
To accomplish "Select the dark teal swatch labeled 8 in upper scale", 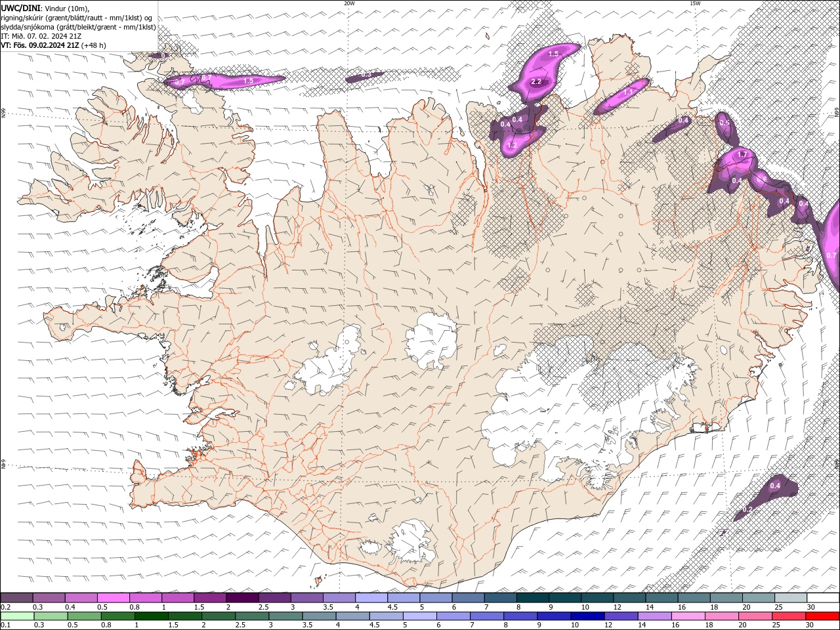I will point(532,598).
